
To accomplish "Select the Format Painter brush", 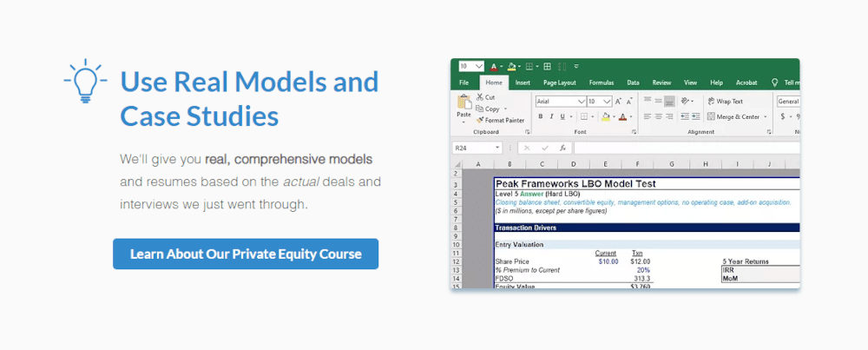I will (x=479, y=120).
